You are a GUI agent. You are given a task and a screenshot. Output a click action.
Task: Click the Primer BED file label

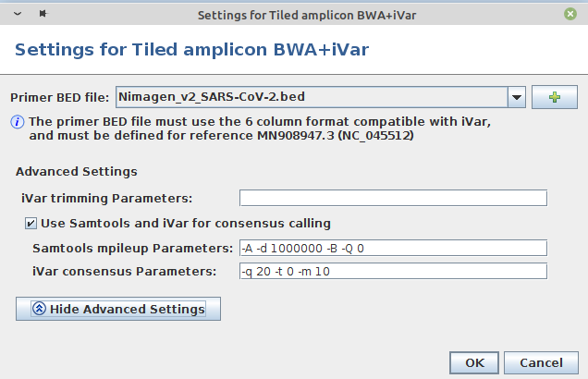pyautogui.click(x=60, y=97)
